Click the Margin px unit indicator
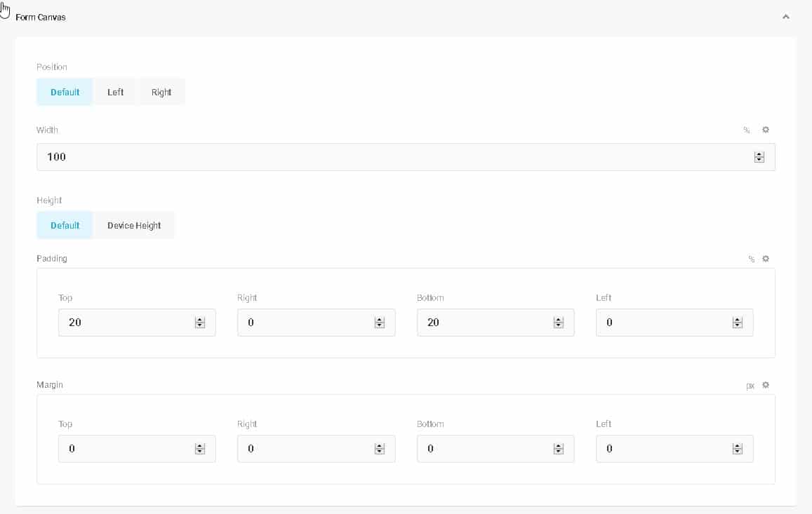 (x=750, y=386)
